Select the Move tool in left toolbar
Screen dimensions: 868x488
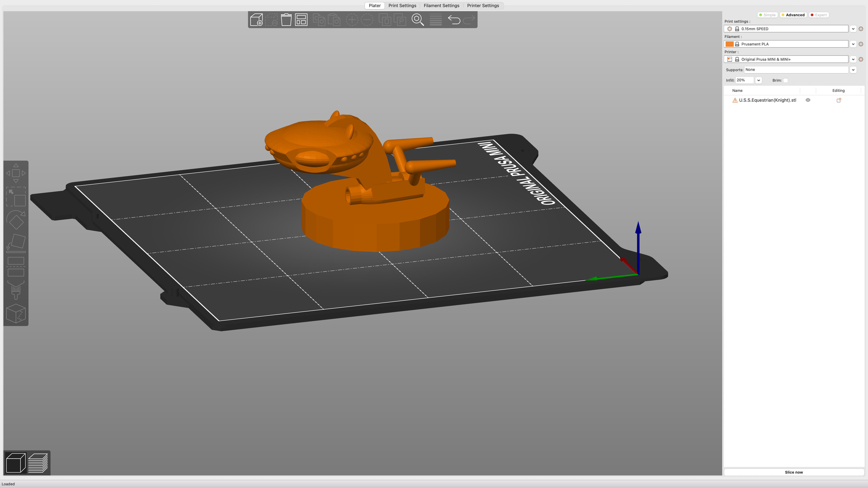[x=16, y=173]
